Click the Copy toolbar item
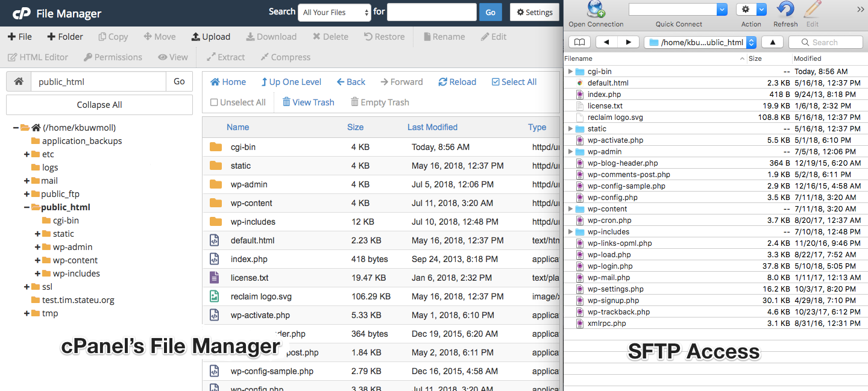Viewport: 868px width, 391px height. [113, 37]
